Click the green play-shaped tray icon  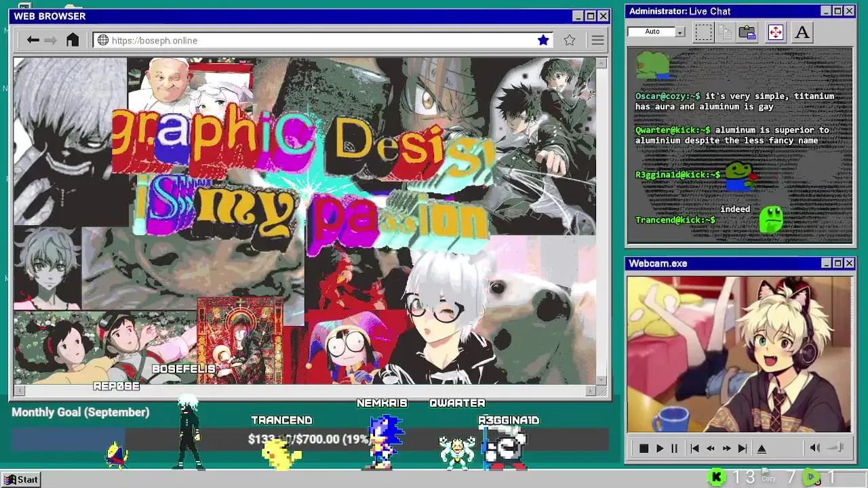[x=811, y=478]
